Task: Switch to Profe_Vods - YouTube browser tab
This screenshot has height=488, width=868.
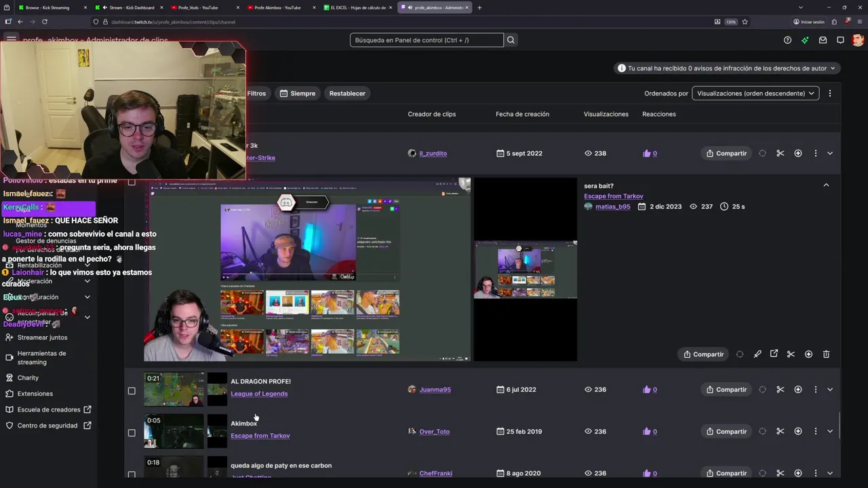Action: 204,7
